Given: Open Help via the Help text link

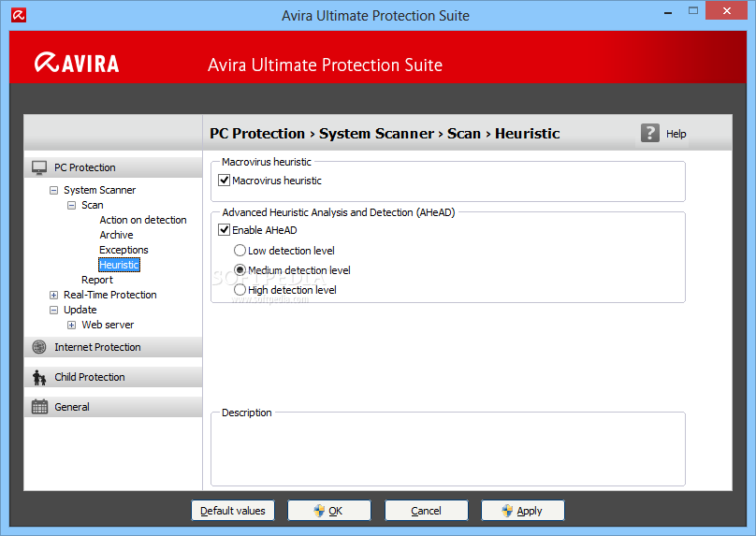Looking at the screenshot, I should 676,134.
